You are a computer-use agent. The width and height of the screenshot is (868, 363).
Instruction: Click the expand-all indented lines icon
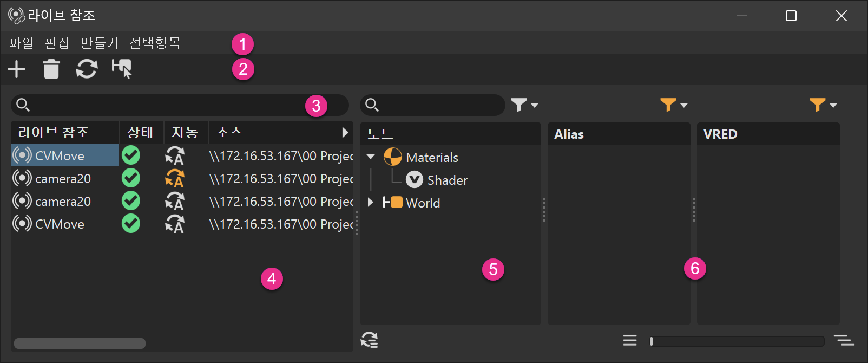[x=844, y=340]
